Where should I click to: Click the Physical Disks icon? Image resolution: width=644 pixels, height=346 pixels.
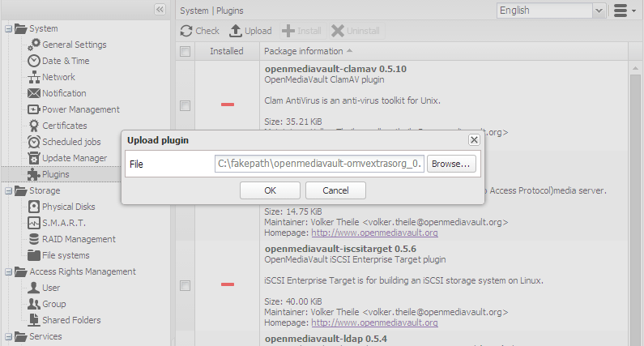(x=34, y=207)
